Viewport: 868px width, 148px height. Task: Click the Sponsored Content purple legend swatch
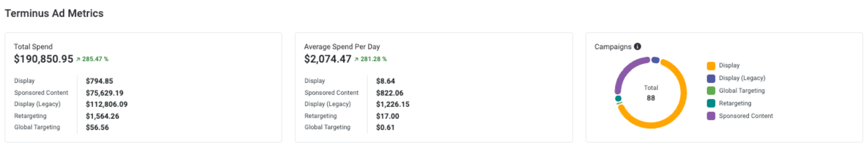pyautogui.click(x=711, y=116)
